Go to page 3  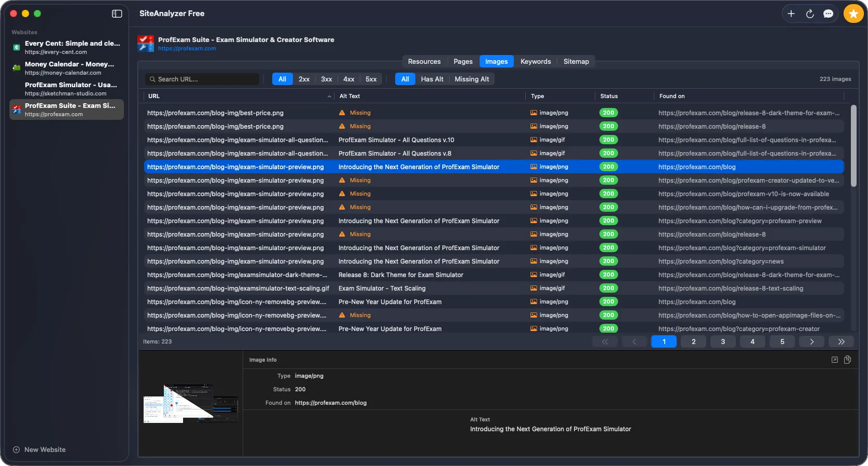tap(723, 341)
